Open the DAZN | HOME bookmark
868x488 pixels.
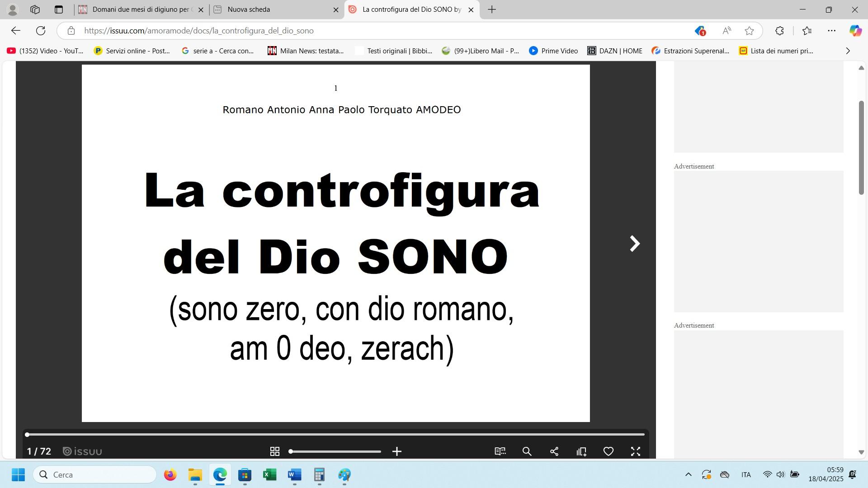(x=615, y=51)
